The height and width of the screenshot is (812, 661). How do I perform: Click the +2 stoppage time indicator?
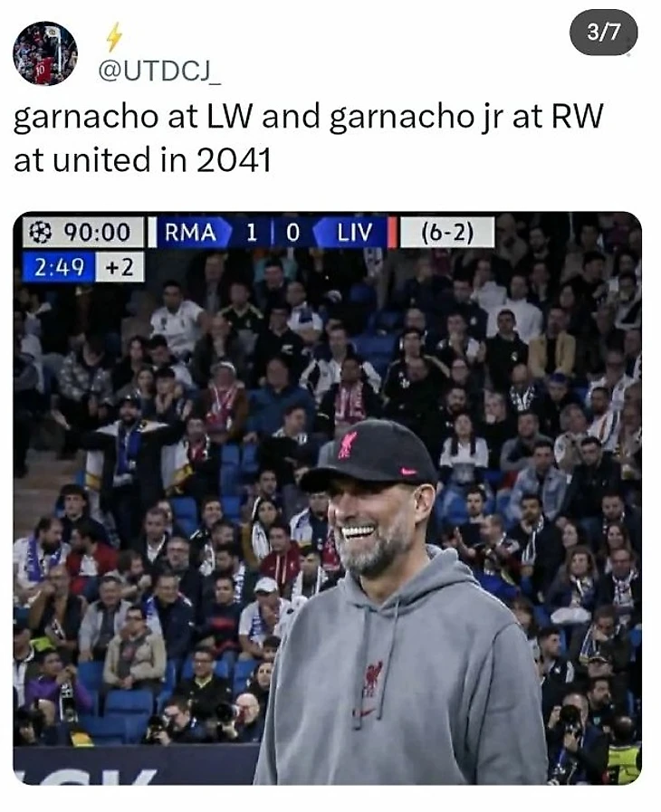(120, 267)
